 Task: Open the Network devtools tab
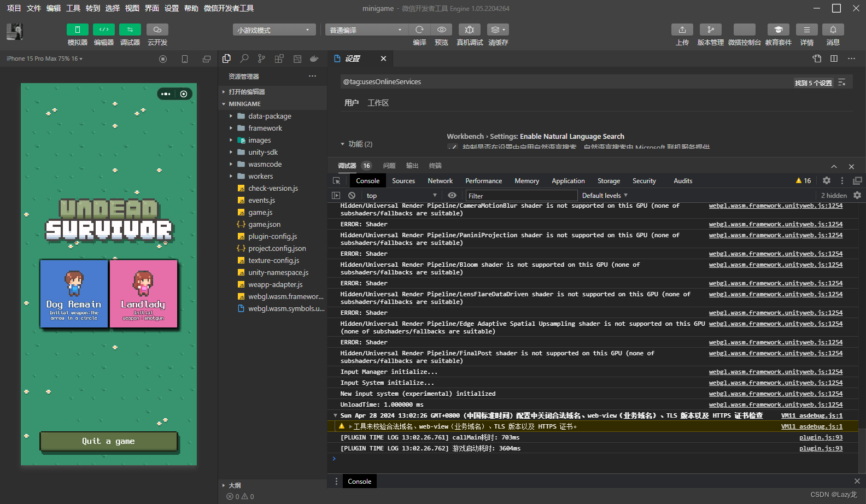[440, 181]
